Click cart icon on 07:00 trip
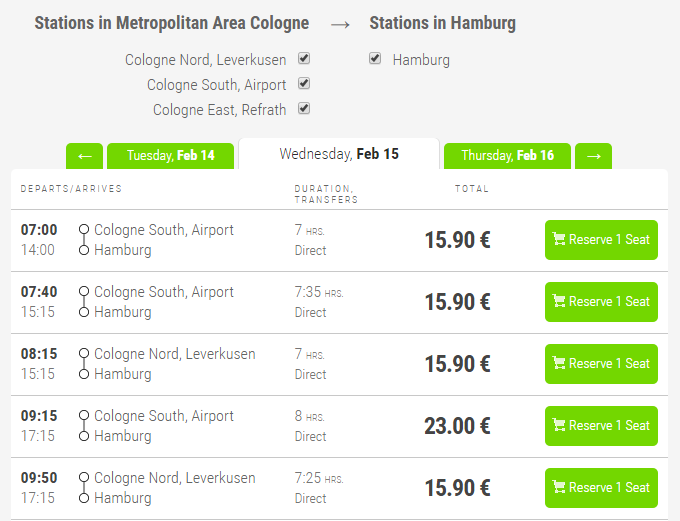Image resolution: width=680 pixels, height=521 pixels. pyautogui.click(x=559, y=240)
